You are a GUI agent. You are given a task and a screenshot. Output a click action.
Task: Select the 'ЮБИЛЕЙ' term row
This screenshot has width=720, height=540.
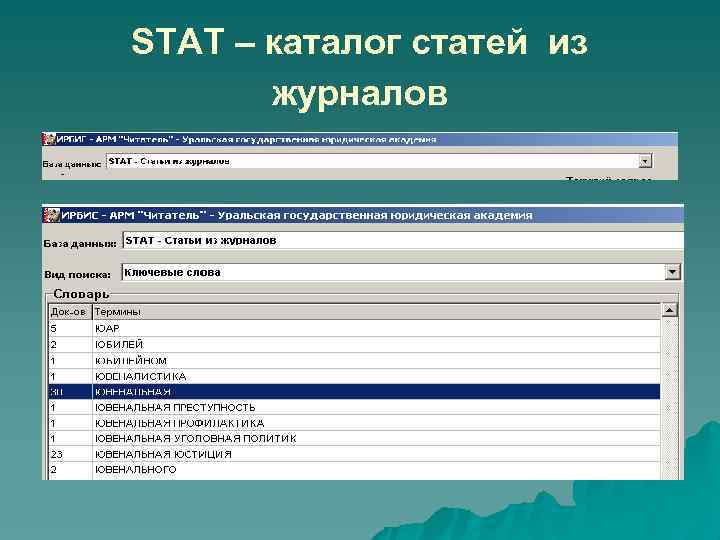[354, 344]
